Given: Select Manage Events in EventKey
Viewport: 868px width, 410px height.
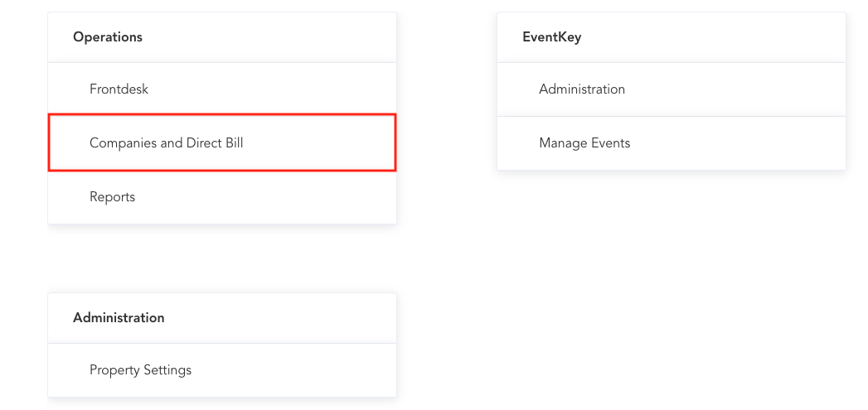Looking at the screenshot, I should [584, 143].
